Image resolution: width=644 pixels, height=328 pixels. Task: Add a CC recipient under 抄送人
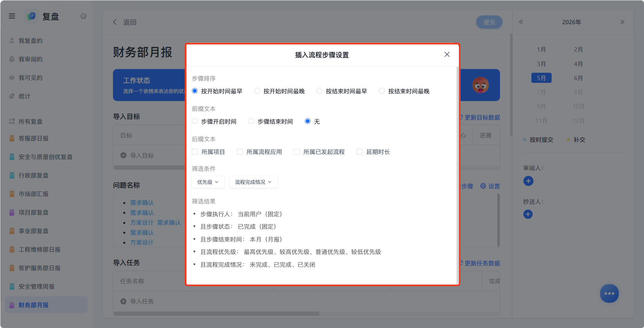(x=528, y=214)
